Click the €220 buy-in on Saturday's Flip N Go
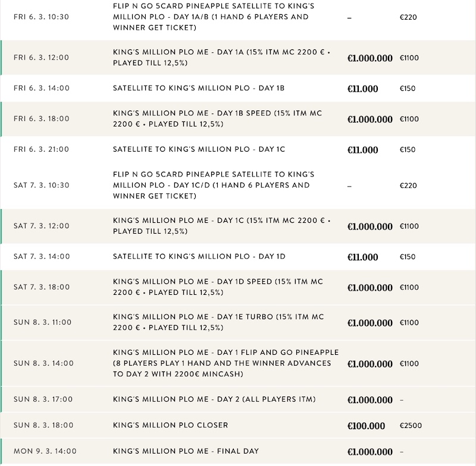476x466 pixels. [x=409, y=185]
